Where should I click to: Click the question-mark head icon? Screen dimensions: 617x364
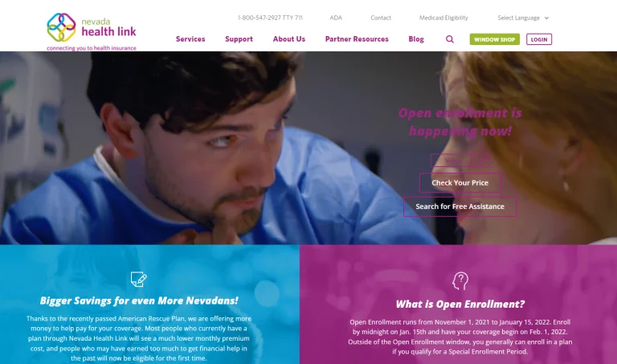click(x=460, y=281)
